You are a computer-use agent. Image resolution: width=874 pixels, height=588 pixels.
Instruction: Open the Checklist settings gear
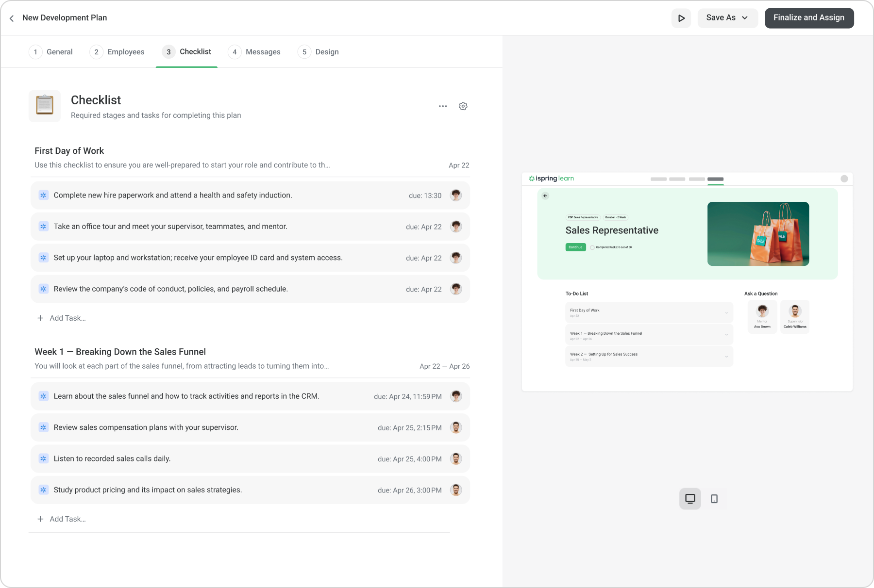[x=463, y=106]
